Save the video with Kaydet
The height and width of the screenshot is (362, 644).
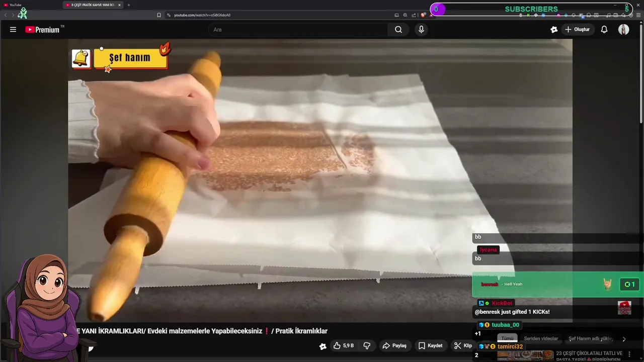431,346
